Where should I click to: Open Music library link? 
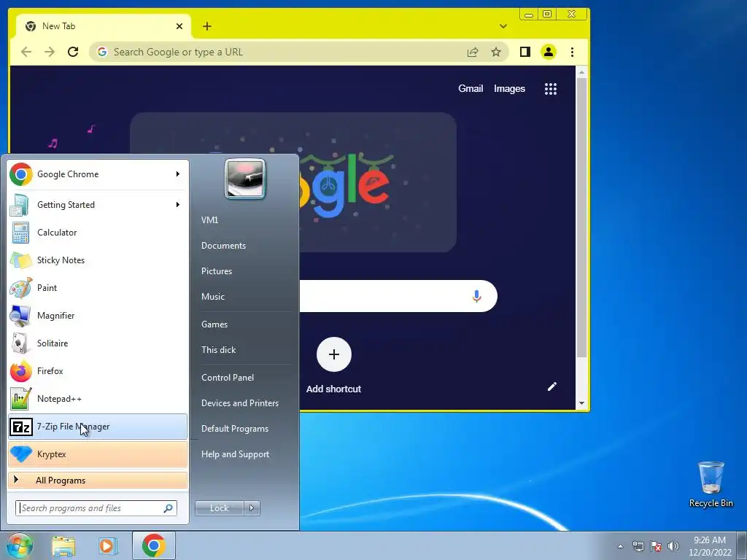pyautogui.click(x=213, y=297)
